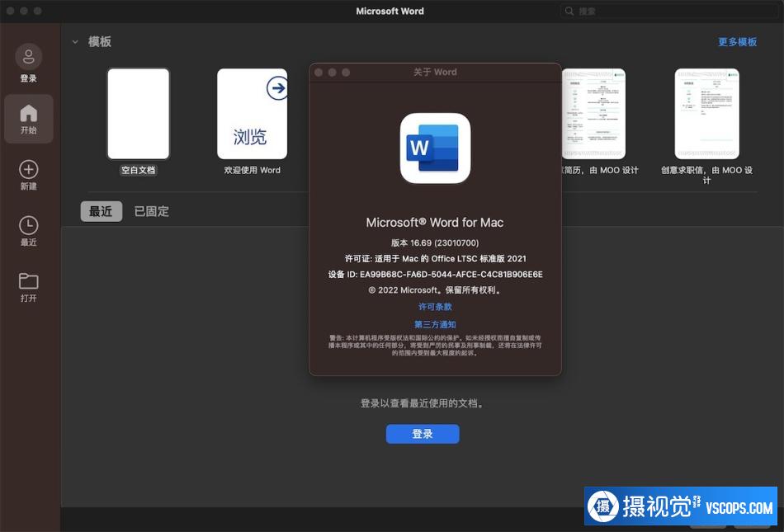Click the 登录以查看最近使用的文档 message

(x=423, y=403)
